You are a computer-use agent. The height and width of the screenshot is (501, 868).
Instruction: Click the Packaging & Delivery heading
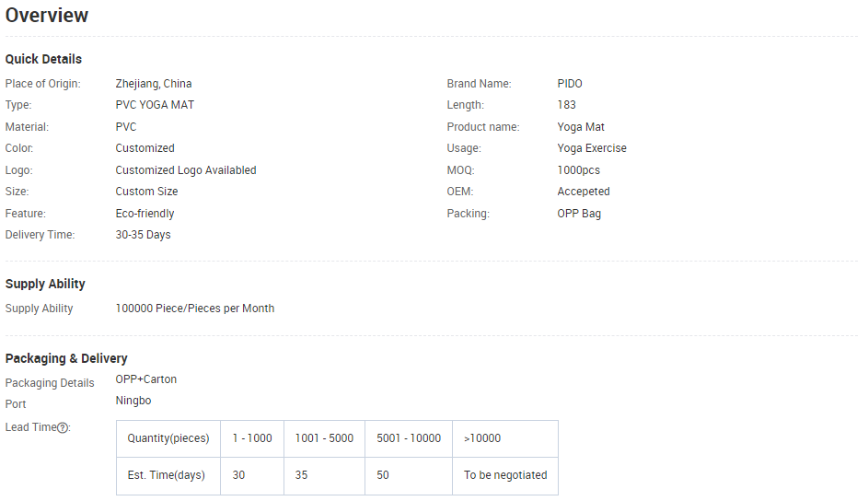coord(66,358)
